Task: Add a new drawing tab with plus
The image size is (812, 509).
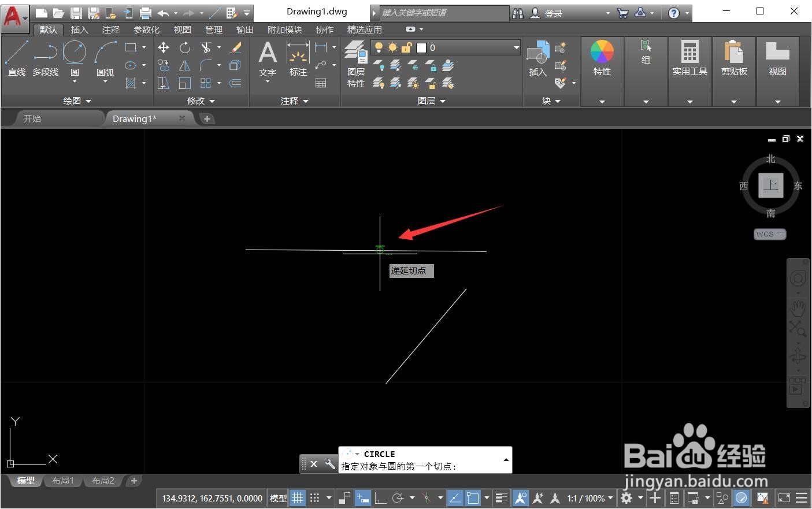Action: click(207, 118)
